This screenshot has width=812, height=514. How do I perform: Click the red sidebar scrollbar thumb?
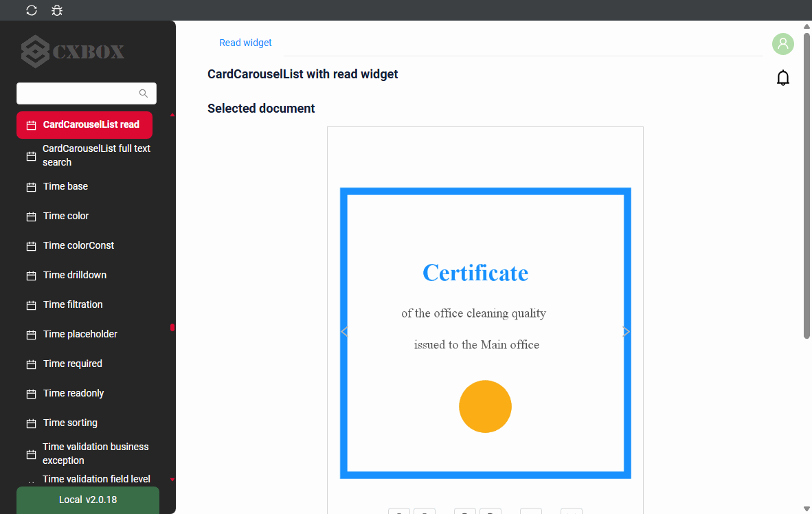(x=172, y=327)
